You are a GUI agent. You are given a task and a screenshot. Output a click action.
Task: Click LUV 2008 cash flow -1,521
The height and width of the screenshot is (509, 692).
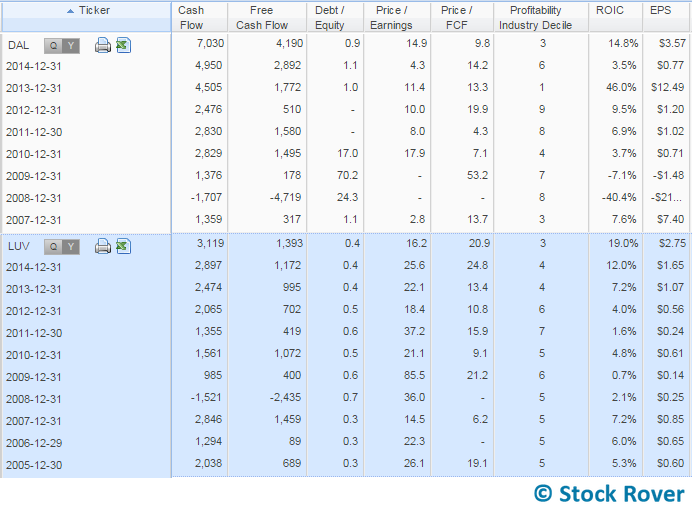tap(206, 398)
